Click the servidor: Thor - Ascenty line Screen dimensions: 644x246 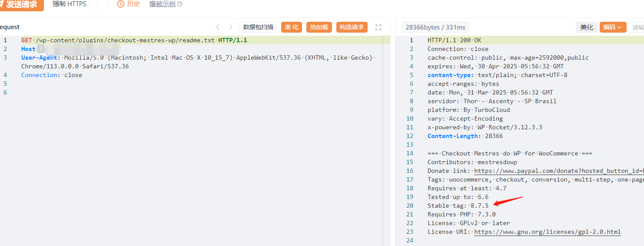[492, 101]
